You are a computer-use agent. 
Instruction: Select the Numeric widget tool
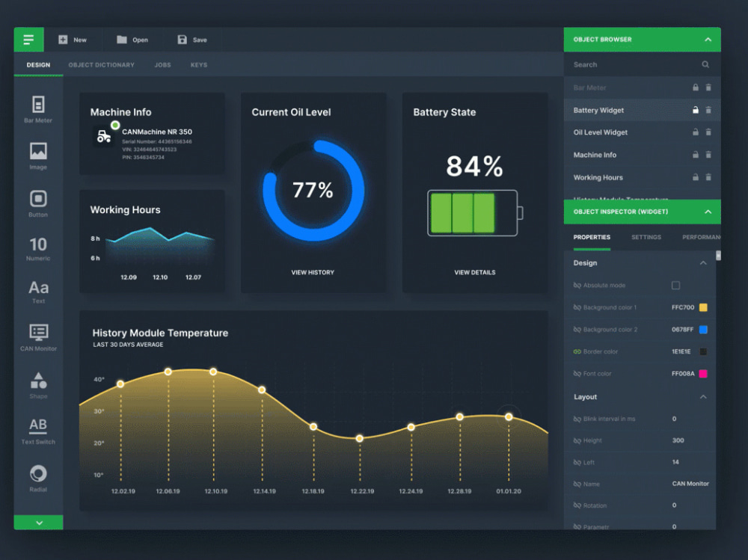click(x=38, y=248)
